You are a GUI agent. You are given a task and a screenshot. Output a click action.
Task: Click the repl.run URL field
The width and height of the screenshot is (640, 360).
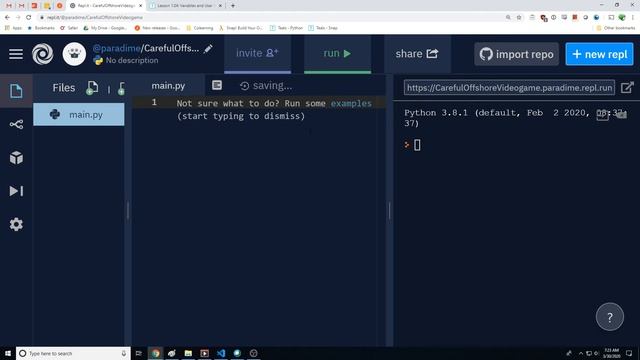coord(509,88)
